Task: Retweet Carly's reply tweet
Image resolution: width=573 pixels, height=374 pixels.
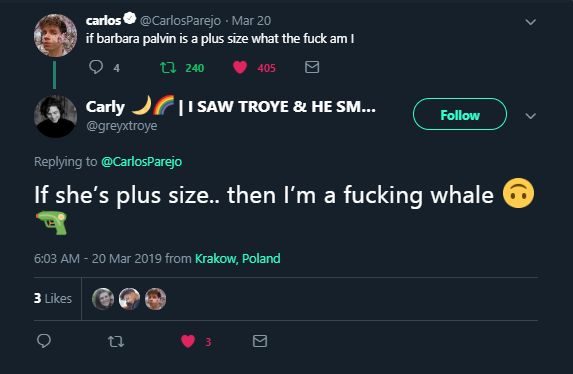Action: pos(116,341)
